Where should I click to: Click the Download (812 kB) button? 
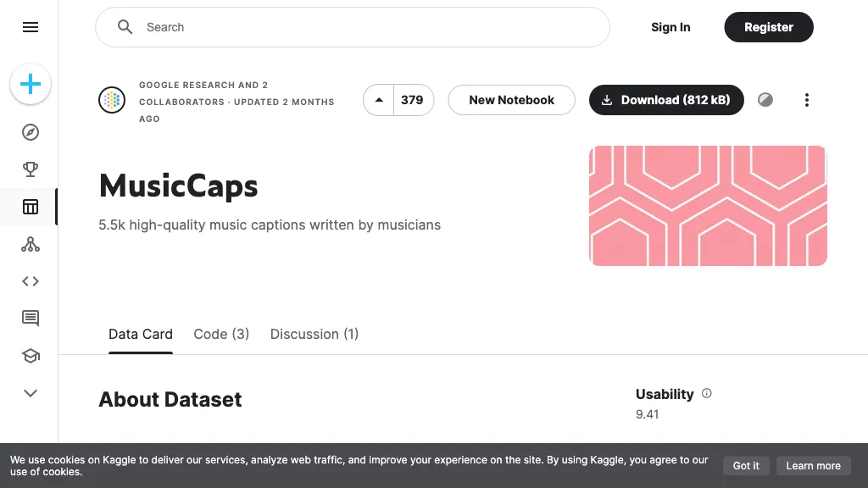pyautogui.click(x=666, y=100)
